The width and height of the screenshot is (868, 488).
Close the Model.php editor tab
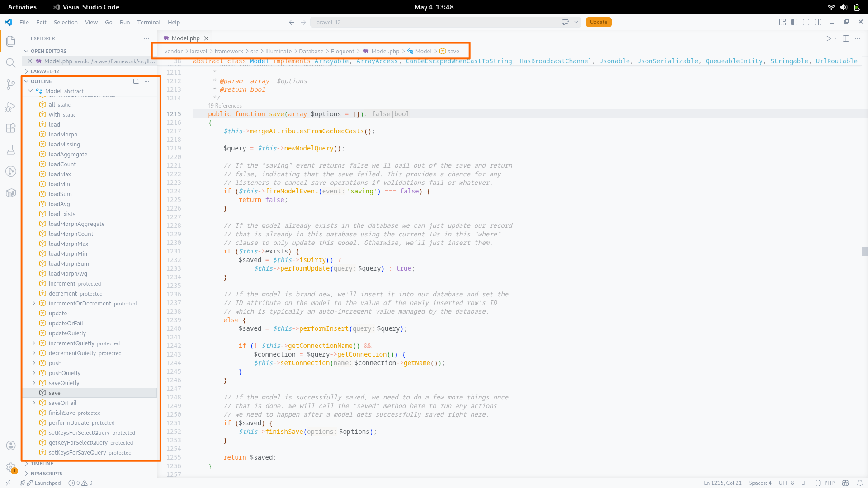206,38
